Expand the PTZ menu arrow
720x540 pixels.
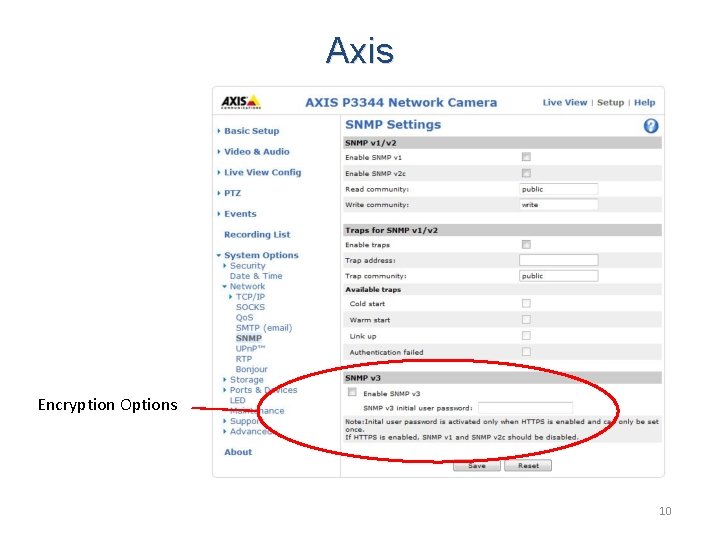coord(219,193)
